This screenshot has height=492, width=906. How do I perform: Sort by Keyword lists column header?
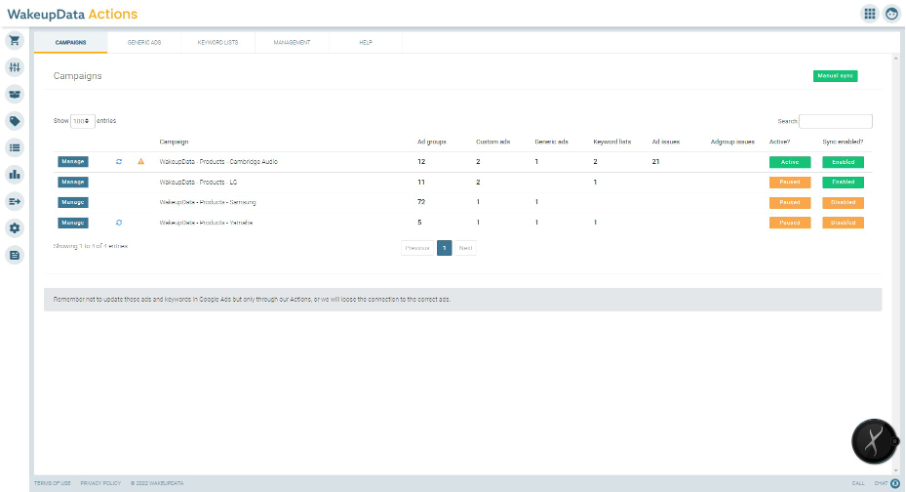click(612, 142)
